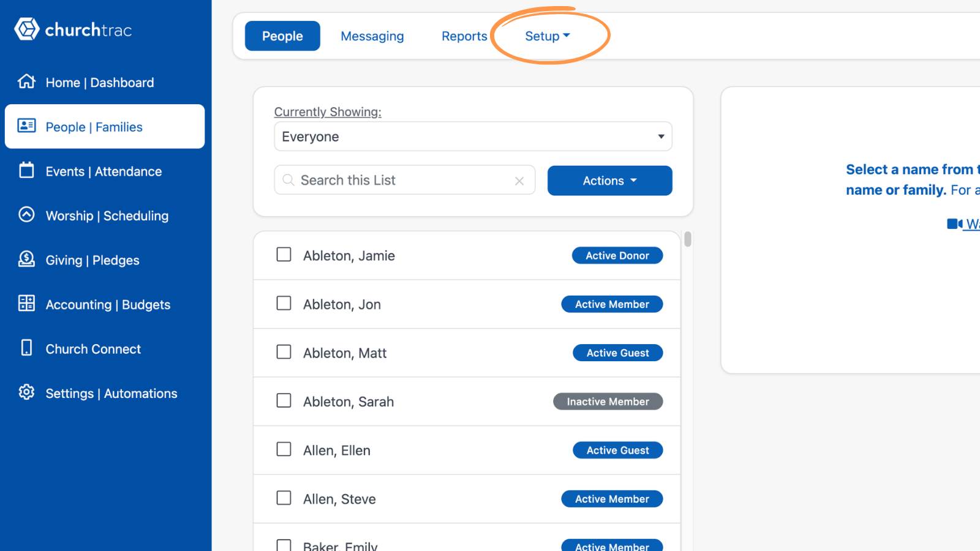980x551 pixels.
Task: Select the name Allen, Steve
Action: (339, 499)
